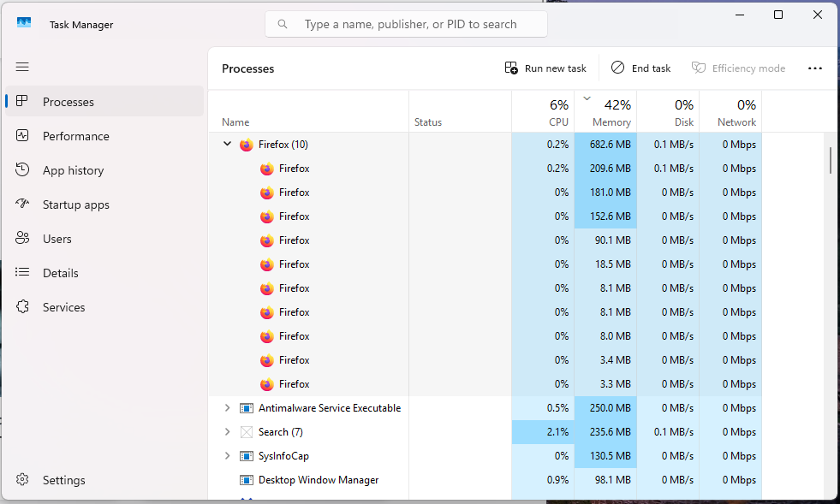Click the Efficiency mode leaf icon
The width and height of the screenshot is (840, 504).
pos(698,68)
